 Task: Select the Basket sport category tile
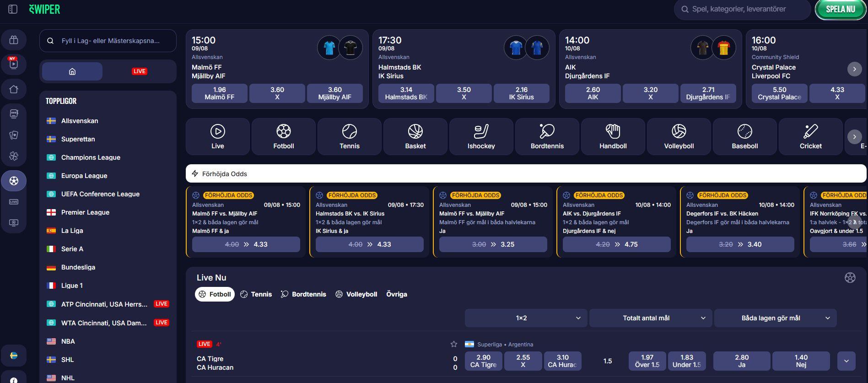415,136
